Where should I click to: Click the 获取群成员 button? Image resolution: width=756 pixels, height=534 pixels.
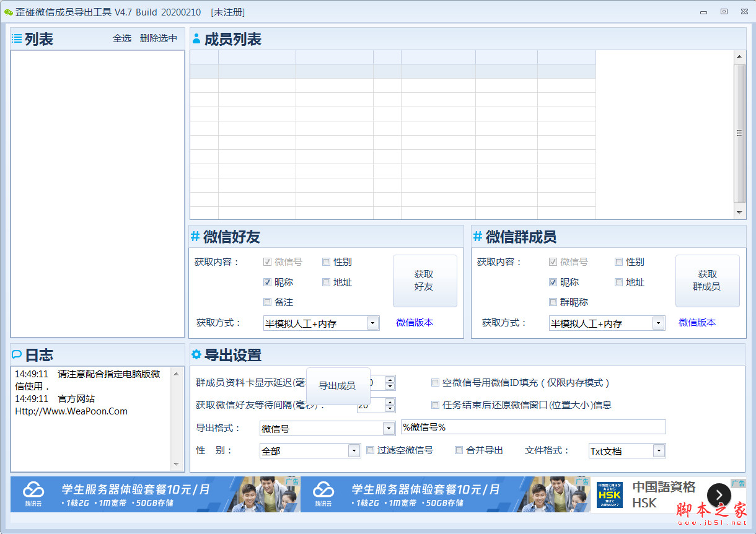707,281
